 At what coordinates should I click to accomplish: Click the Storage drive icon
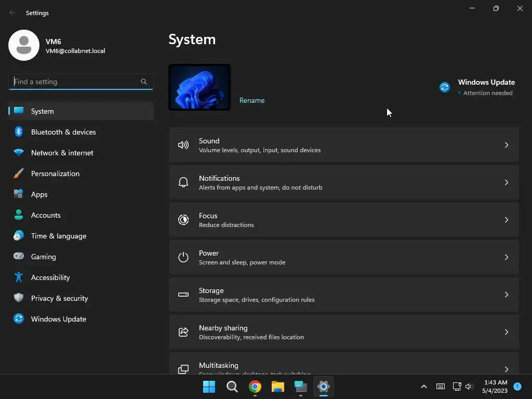pos(183,295)
